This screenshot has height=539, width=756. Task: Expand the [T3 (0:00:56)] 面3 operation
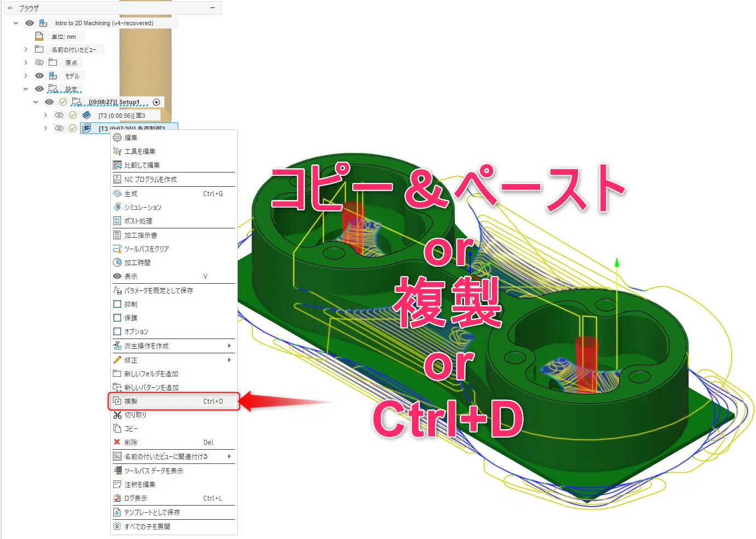pyautogui.click(x=45, y=115)
